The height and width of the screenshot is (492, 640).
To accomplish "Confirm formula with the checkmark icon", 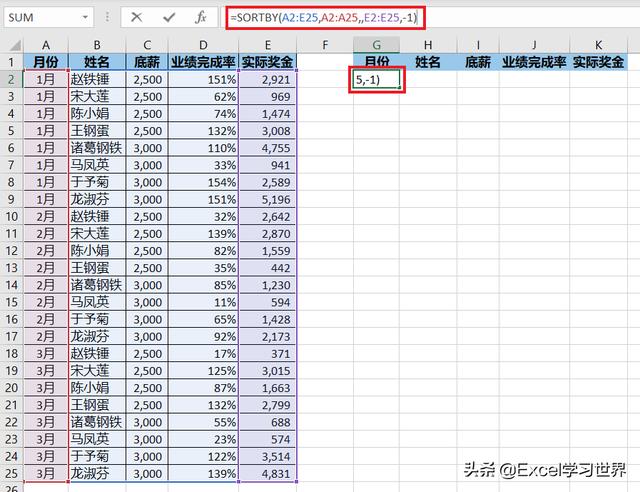I will [168, 18].
